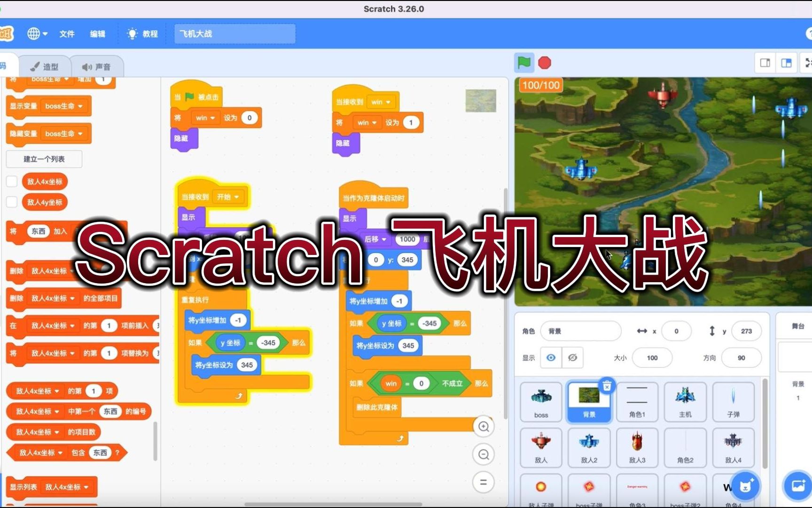Viewport: 812px width, 508px height.
Task: Switch to small stage layout
Action: [x=765, y=63]
